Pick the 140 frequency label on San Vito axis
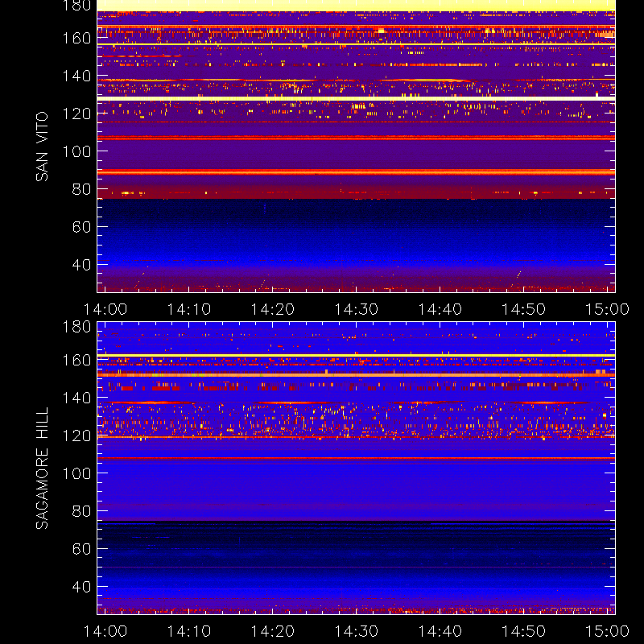644x644 pixels. click(76, 76)
